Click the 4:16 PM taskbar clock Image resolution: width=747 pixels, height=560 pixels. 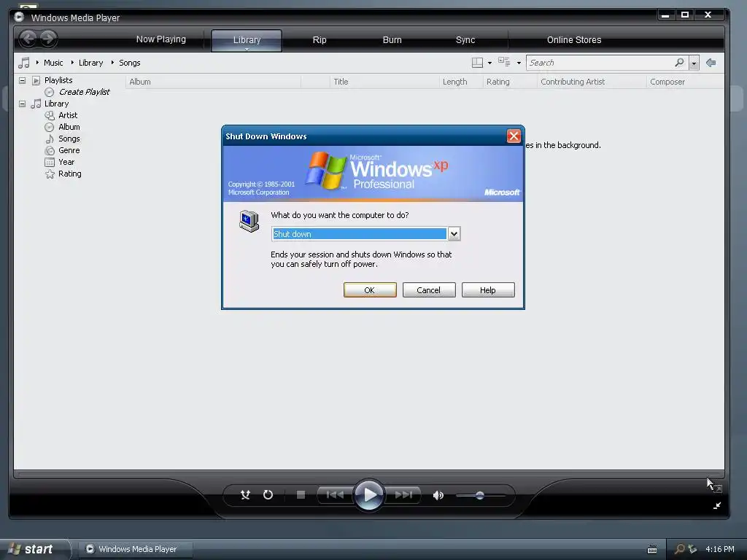719,549
